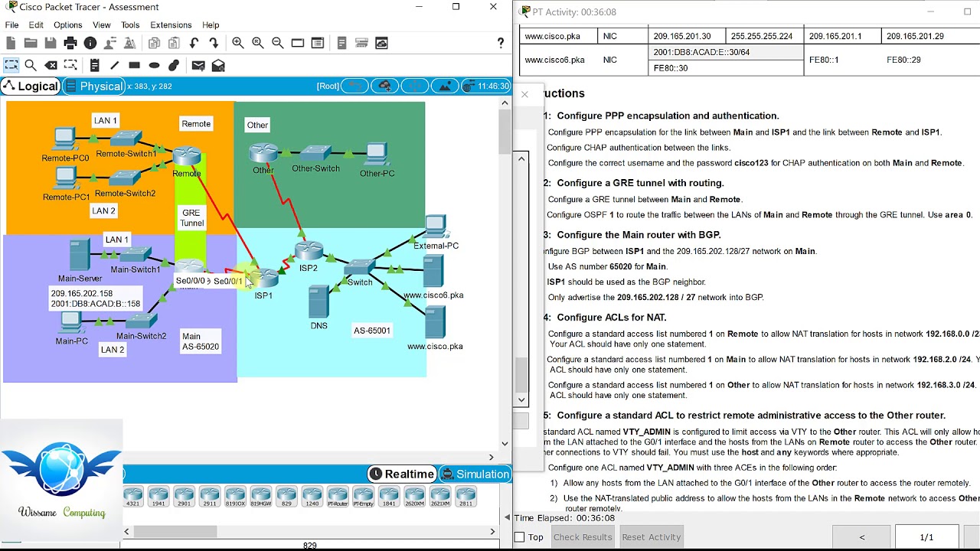Go to previous instruction page
The image size is (980, 551).
[x=861, y=537]
